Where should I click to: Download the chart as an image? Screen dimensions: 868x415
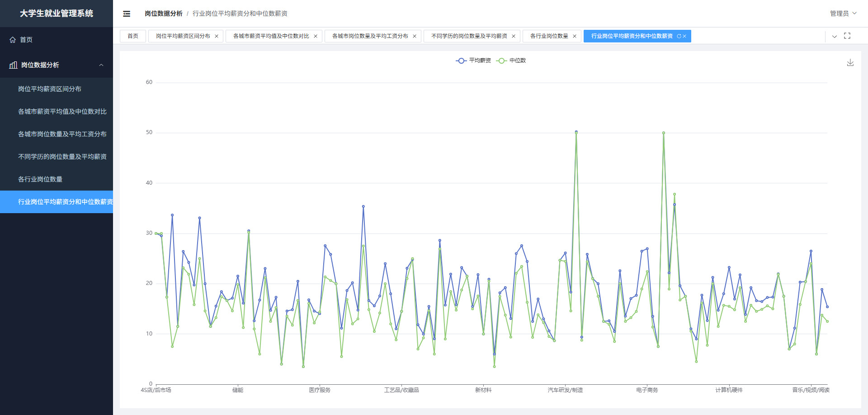tap(850, 63)
